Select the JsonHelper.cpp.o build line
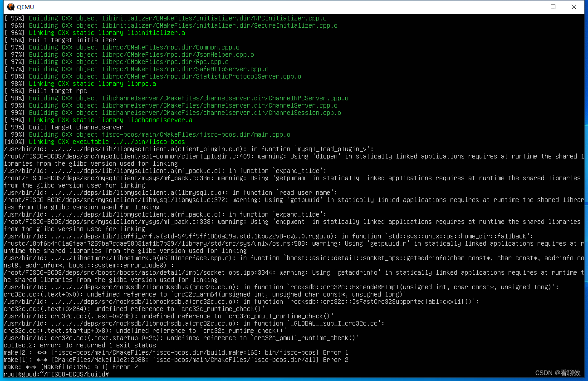Image resolution: width=588 pixels, height=381 pixels. pyautogui.click(x=129, y=54)
